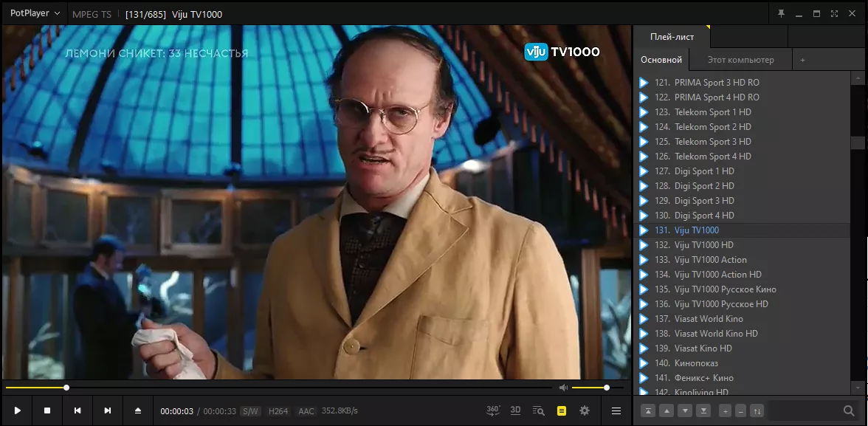Open chapter and bookmark search icon

click(538, 410)
